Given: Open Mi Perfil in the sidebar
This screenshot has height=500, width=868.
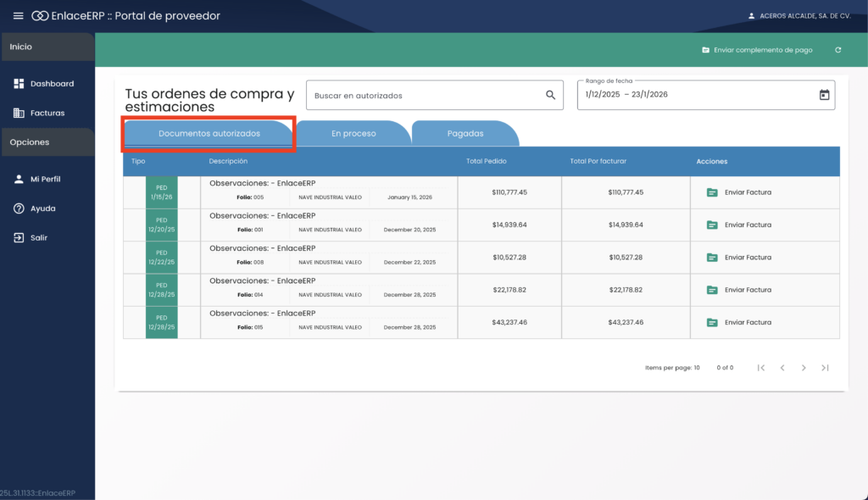Looking at the screenshot, I should click(x=47, y=179).
